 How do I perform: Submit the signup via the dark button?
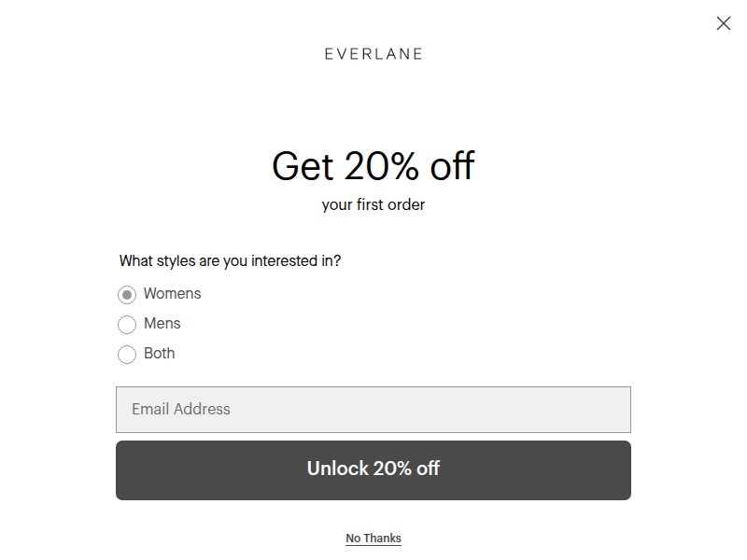pyautogui.click(x=373, y=469)
